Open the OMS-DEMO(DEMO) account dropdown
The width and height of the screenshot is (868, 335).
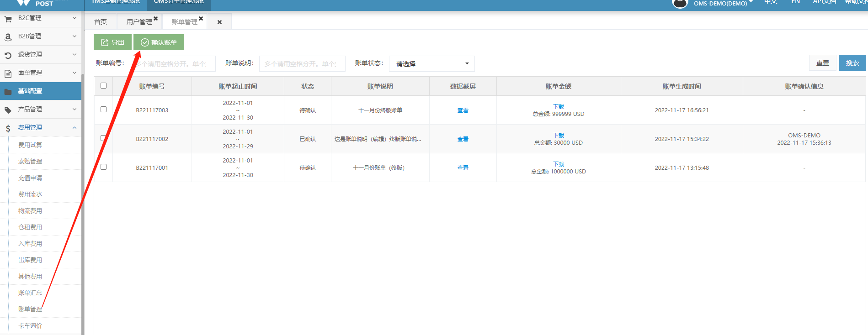click(x=724, y=3)
